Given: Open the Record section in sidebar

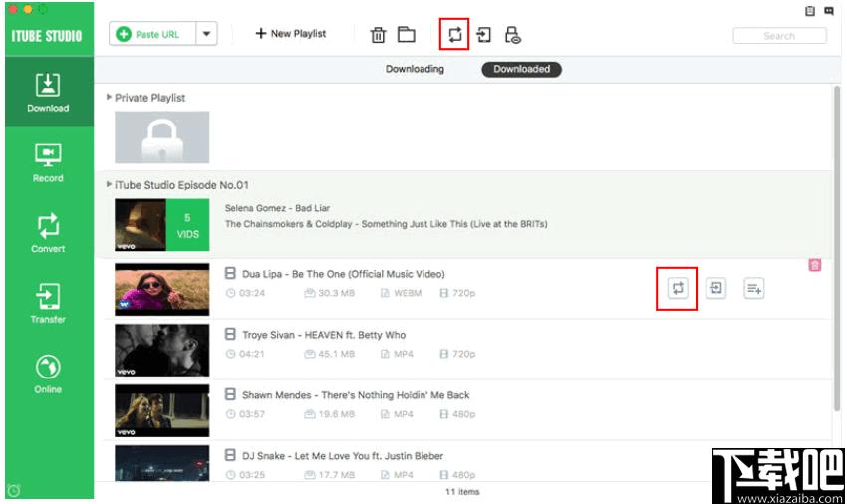Looking at the screenshot, I should [48, 162].
